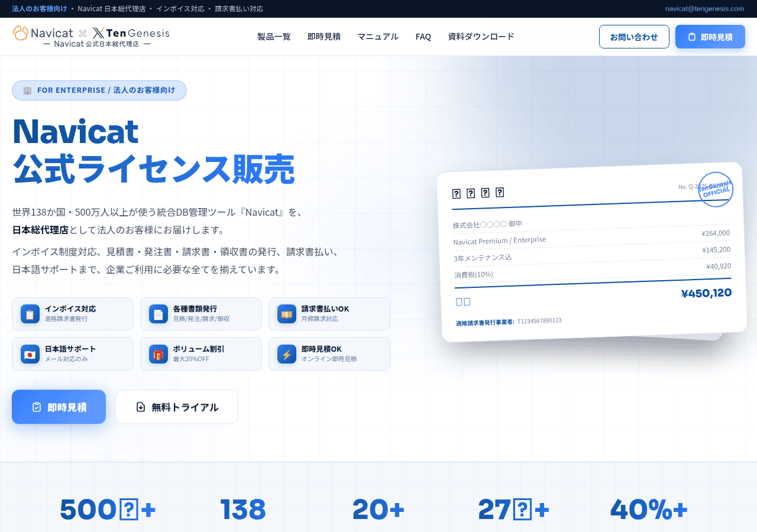Click the large 即時見積 hero button
The image size is (757, 532).
[59, 407]
